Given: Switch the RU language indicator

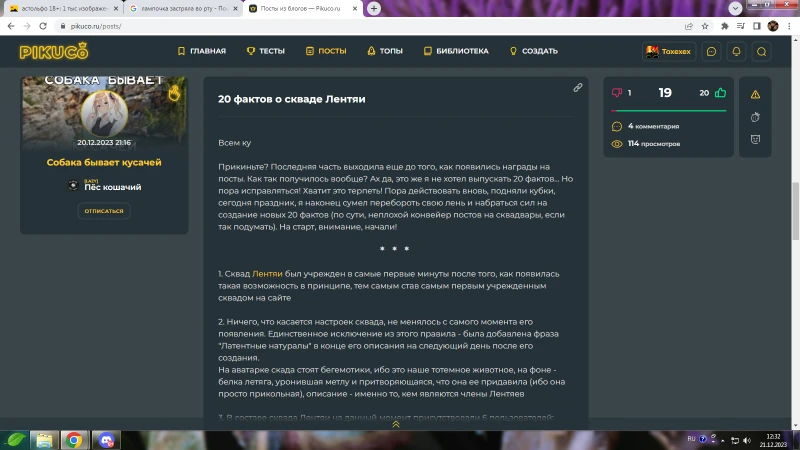Looking at the screenshot, I should [691, 439].
